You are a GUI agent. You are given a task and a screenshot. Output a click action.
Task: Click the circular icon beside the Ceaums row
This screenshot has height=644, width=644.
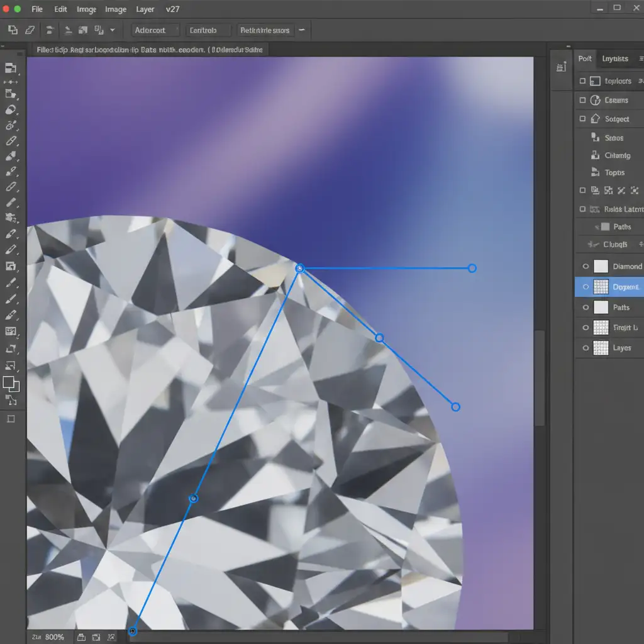[x=596, y=100]
